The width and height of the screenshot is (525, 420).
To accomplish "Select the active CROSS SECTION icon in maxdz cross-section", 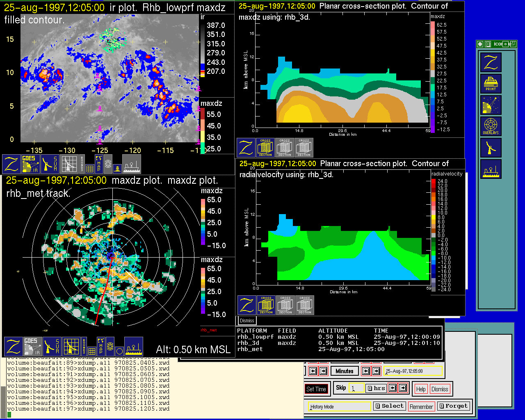I will tap(265, 148).
